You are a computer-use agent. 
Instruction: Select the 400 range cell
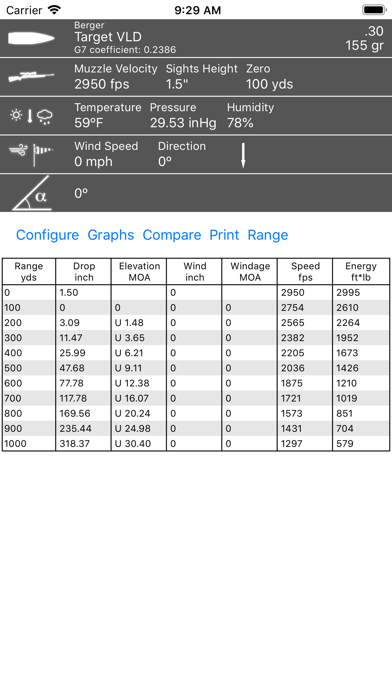click(x=29, y=353)
